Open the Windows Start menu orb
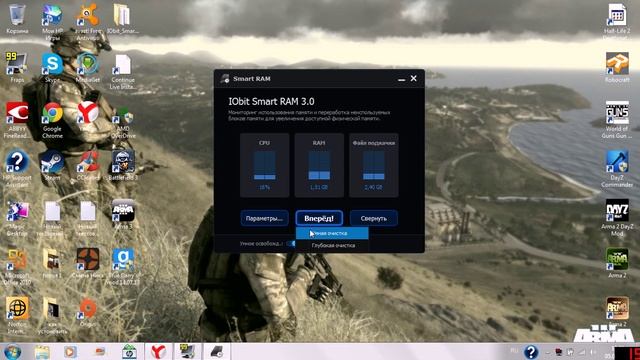Image resolution: width=640 pixels, height=360 pixels. pos(12,352)
